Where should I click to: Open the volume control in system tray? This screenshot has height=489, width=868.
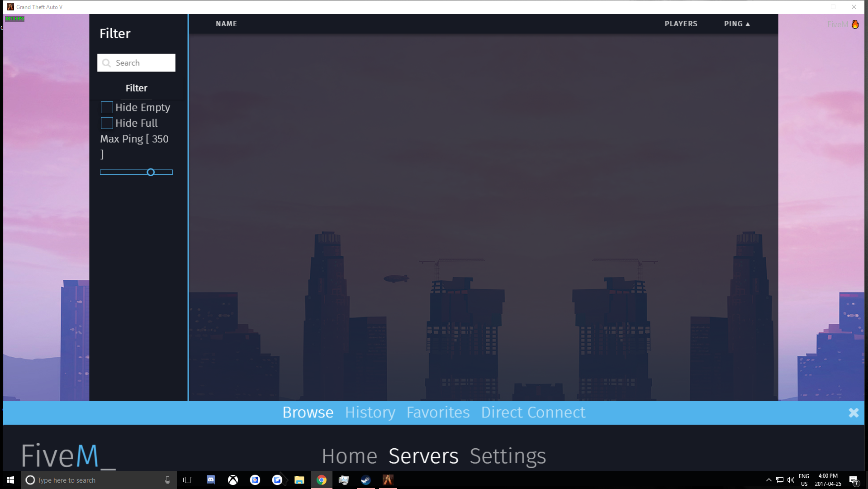791,480
